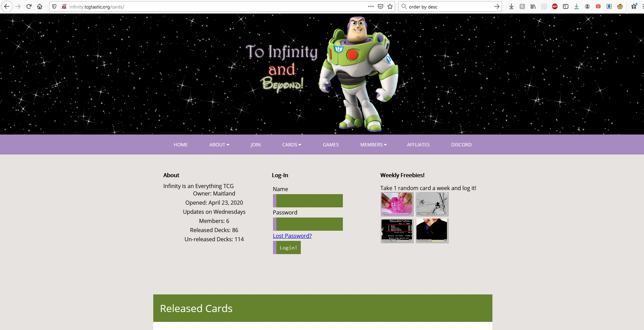Go to the browser home page icon
This screenshot has height=330, width=644.
click(40, 6)
